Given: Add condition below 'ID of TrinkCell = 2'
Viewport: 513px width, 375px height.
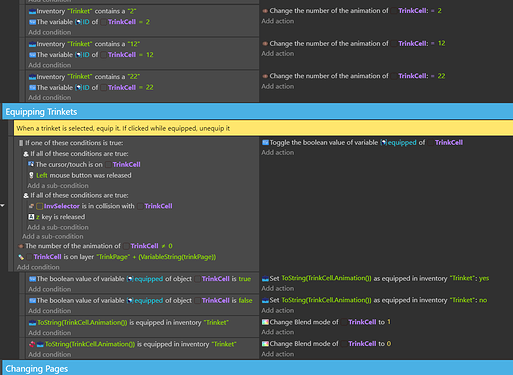Looking at the screenshot, I should pyautogui.click(x=50, y=32).
